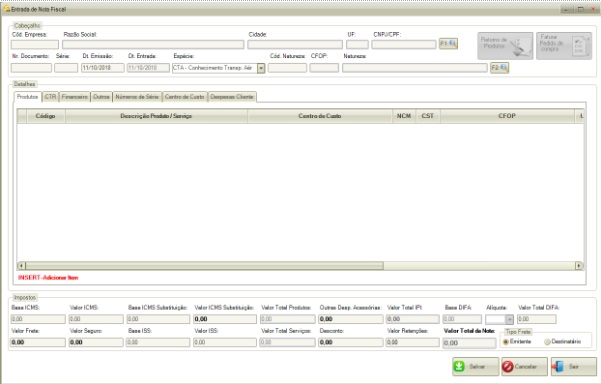Image resolution: width=601 pixels, height=384 pixels.
Task: Click the NCM column header
Action: 404,116
